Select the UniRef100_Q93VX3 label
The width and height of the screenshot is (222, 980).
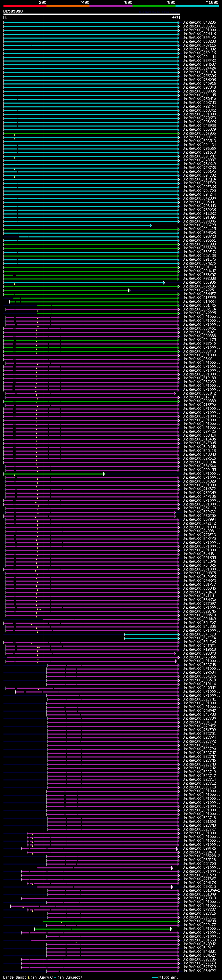199,237
